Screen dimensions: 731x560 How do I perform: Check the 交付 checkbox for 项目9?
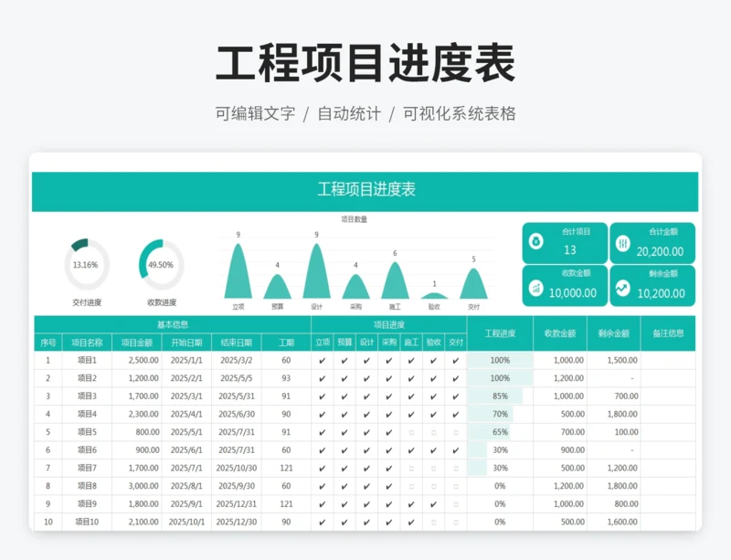(x=456, y=504)
